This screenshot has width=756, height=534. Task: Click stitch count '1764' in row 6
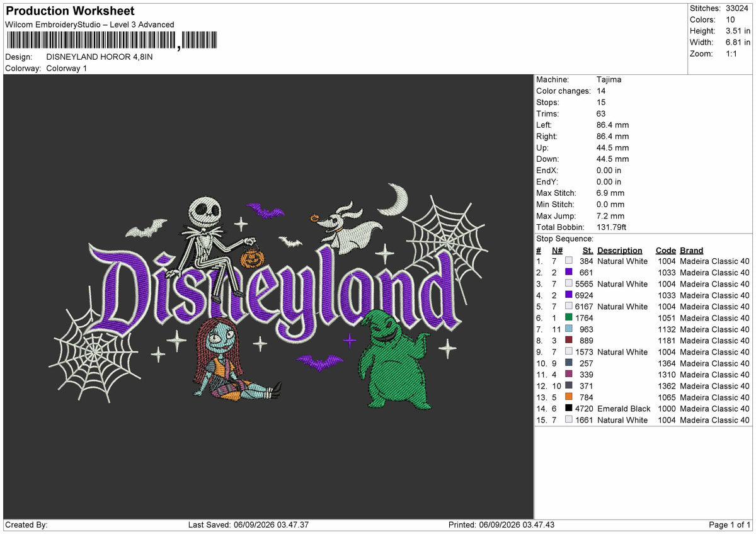pyautogui.click(x=584, y=318)
